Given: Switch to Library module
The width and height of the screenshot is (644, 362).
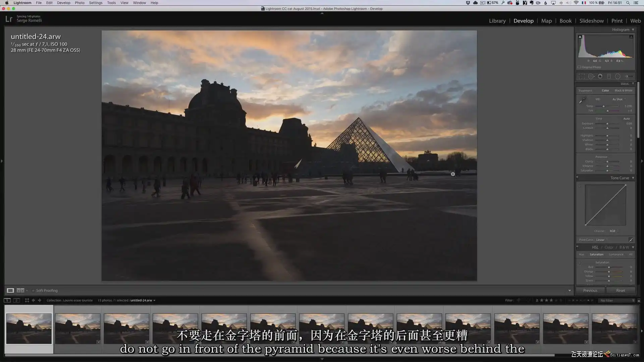Looking at the screenshot, I should 497,21.
